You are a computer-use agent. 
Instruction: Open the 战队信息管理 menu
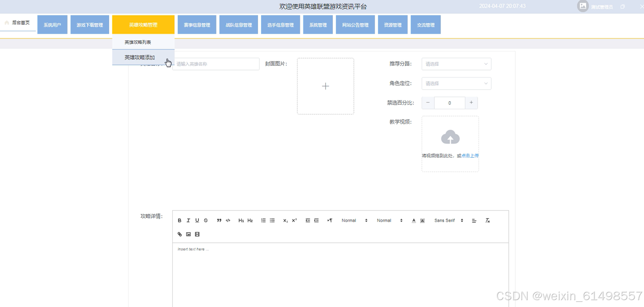(239, 25)
